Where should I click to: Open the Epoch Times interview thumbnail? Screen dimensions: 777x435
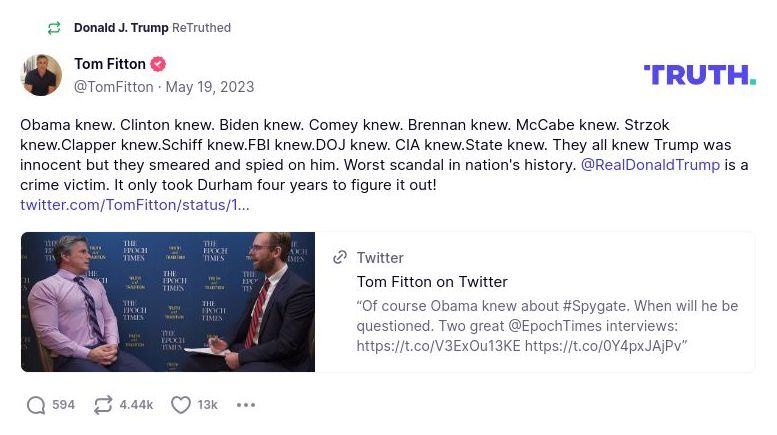point(168,302)
